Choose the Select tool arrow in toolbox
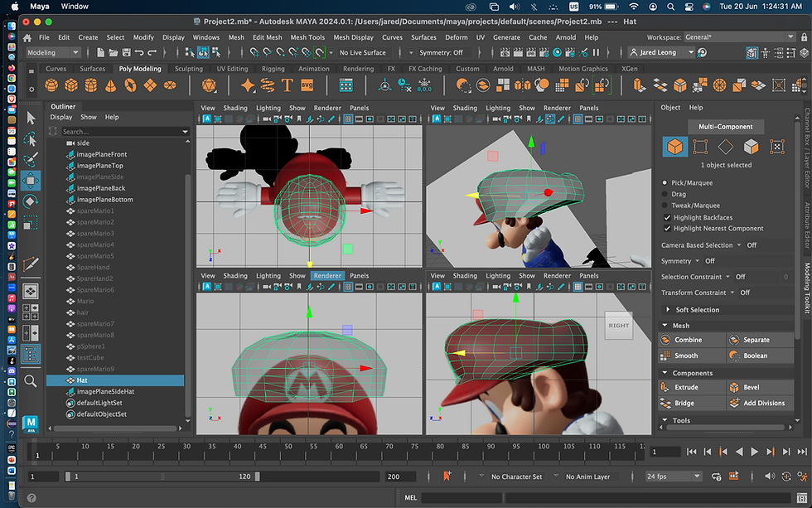The image size is (812, 508). pos(31,118)
